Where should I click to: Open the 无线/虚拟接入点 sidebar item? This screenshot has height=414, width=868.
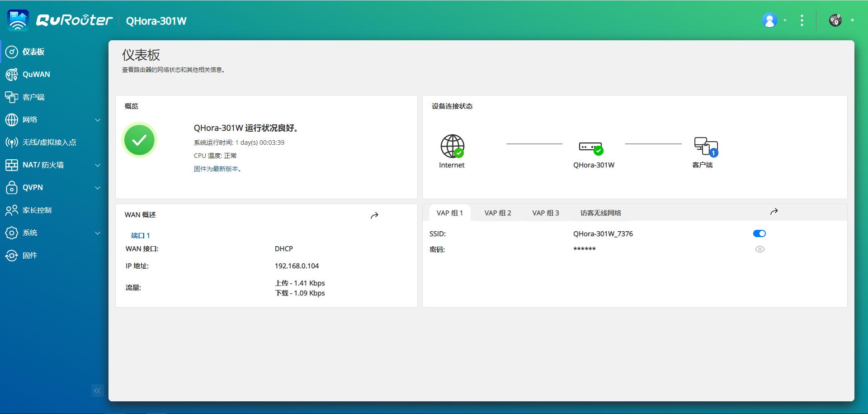pos(49,142)
